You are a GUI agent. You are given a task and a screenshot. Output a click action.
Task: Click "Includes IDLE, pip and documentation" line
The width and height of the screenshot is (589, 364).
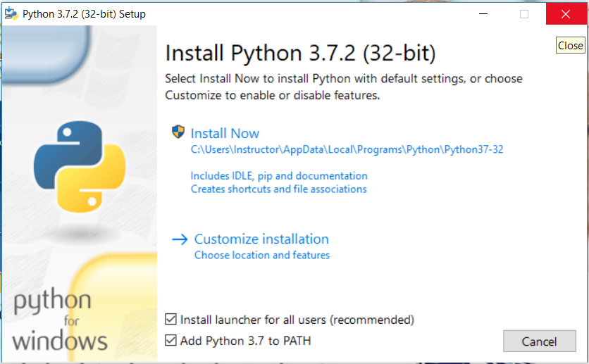(279, 176)
